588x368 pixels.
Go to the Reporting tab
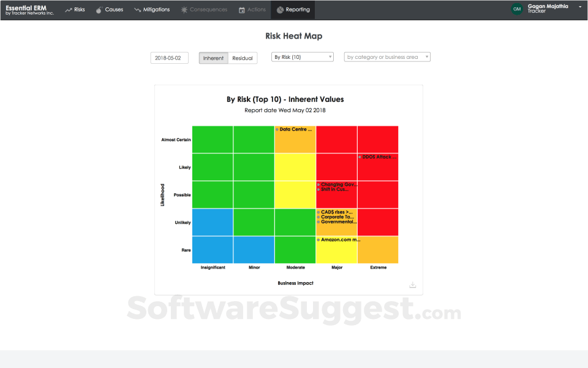[x=293, y=9]
